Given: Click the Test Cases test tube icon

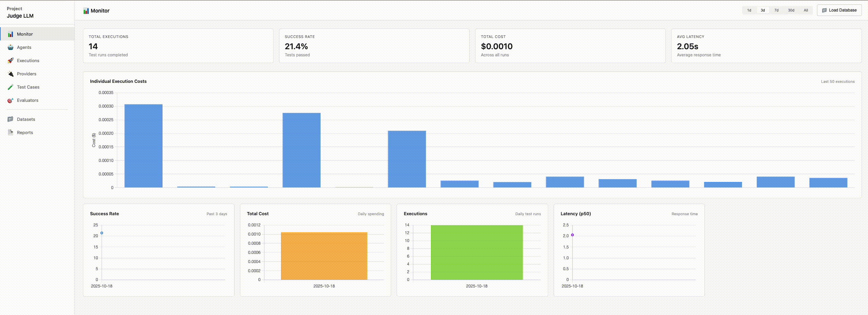Looking at the screenshot, I should point(11,87).
